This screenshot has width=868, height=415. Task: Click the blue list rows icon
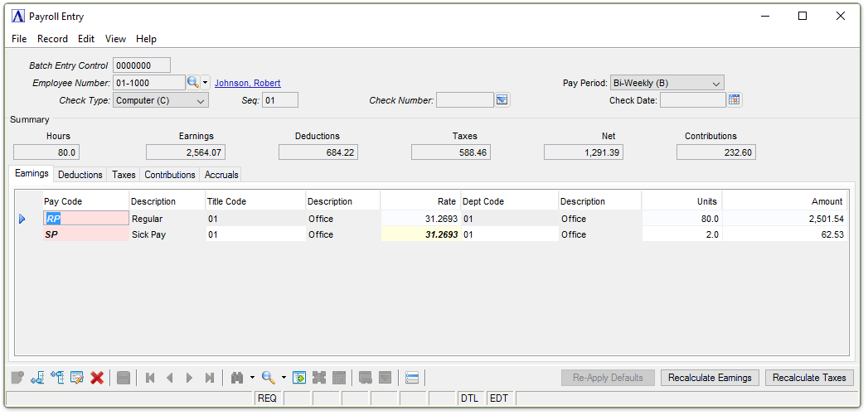411,378
